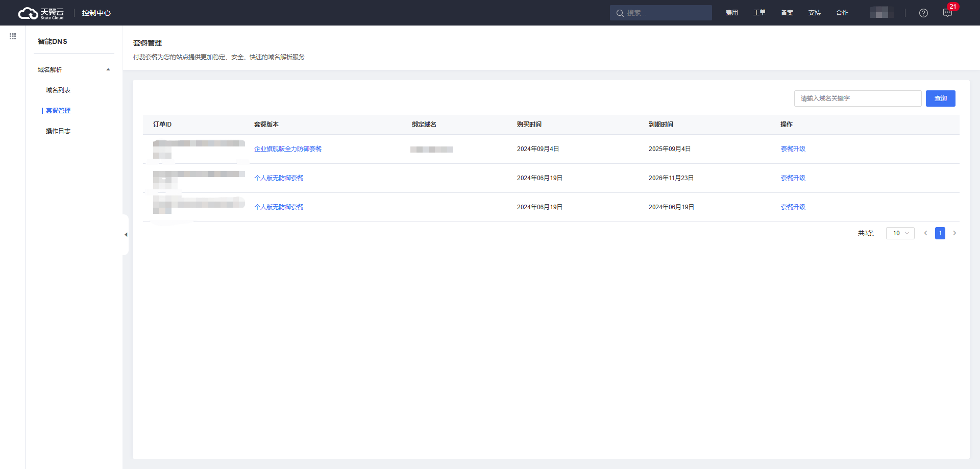Open 个人版无防御套餐 expiring 2026年11月23日
This screenshot has height=469, width=980.
tap(279, 178)
